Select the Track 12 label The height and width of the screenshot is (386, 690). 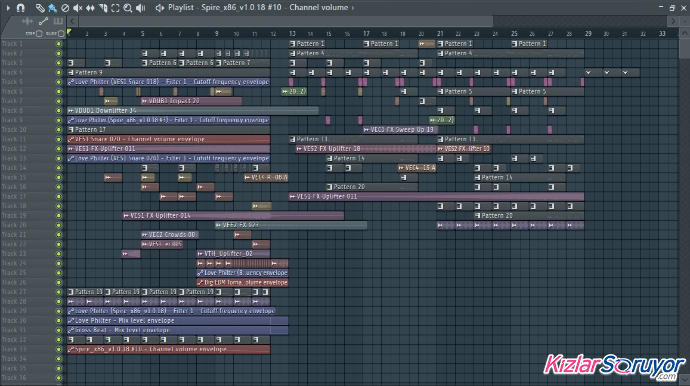pyautogui.click(x=14, y=149)
